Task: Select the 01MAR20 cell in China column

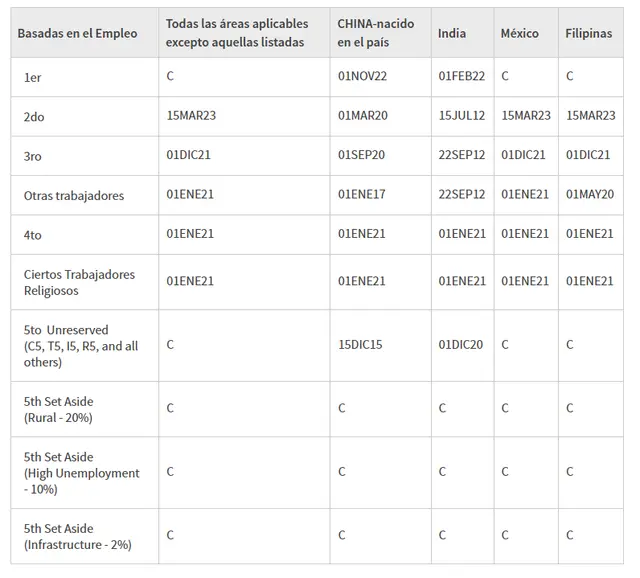Action: [362, 116]
